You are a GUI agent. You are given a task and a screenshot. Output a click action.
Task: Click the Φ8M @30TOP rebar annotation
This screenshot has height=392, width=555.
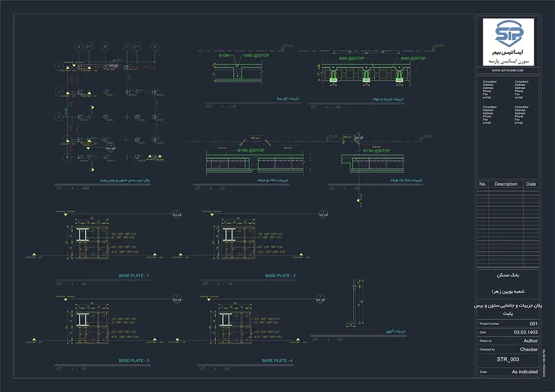256,55
